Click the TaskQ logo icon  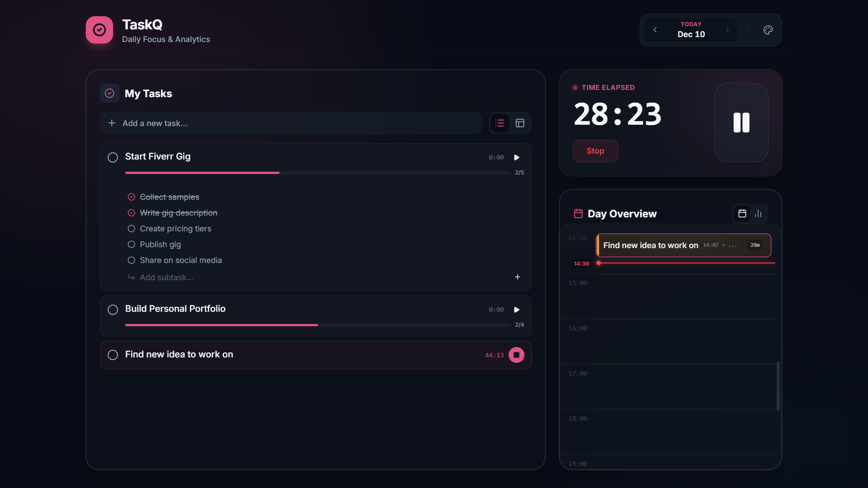(x=99, y=29)
